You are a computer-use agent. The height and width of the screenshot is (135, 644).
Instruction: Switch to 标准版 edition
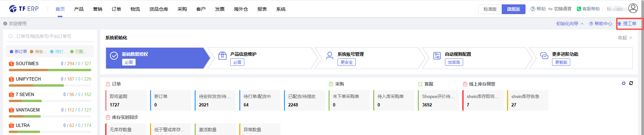490,9
